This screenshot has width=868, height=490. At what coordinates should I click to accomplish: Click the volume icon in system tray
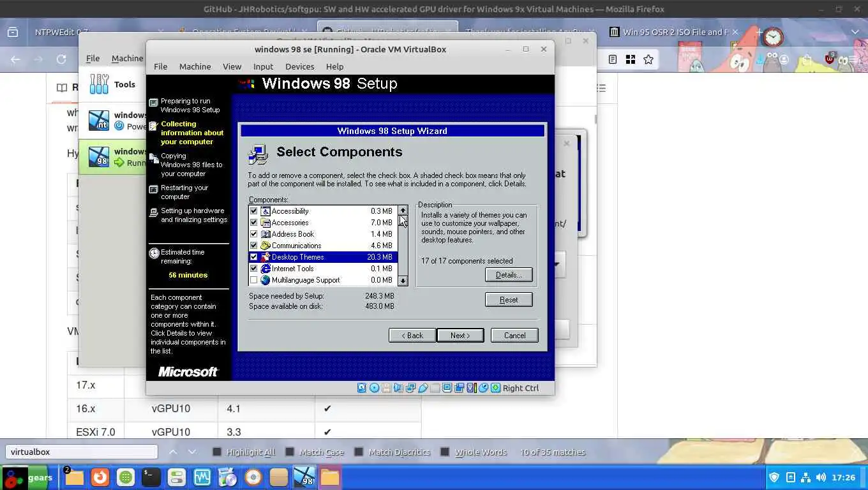click(821, 477)
